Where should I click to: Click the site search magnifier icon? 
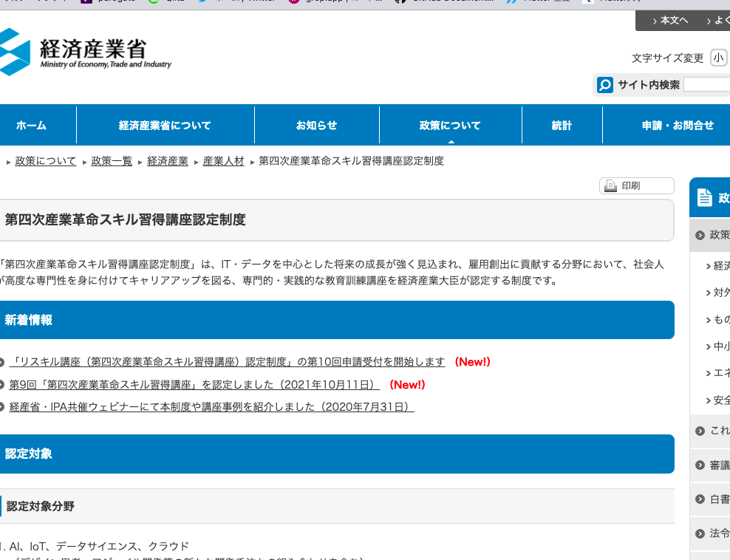(x=605, y=85)
